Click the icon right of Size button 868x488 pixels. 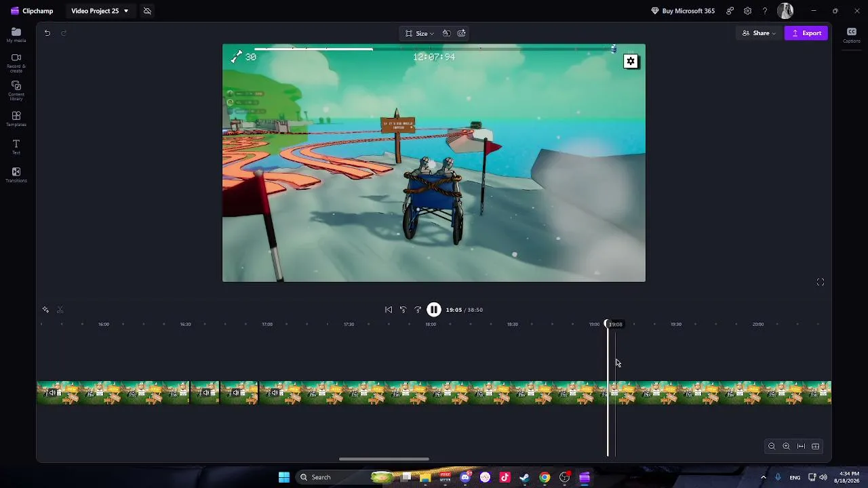point(446,33)
